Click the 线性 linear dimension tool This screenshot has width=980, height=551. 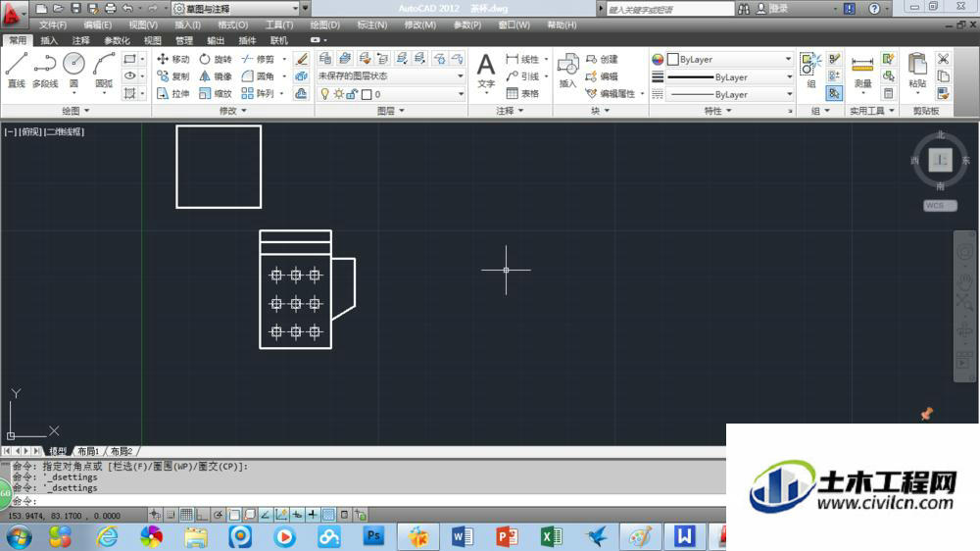(522, 59)
